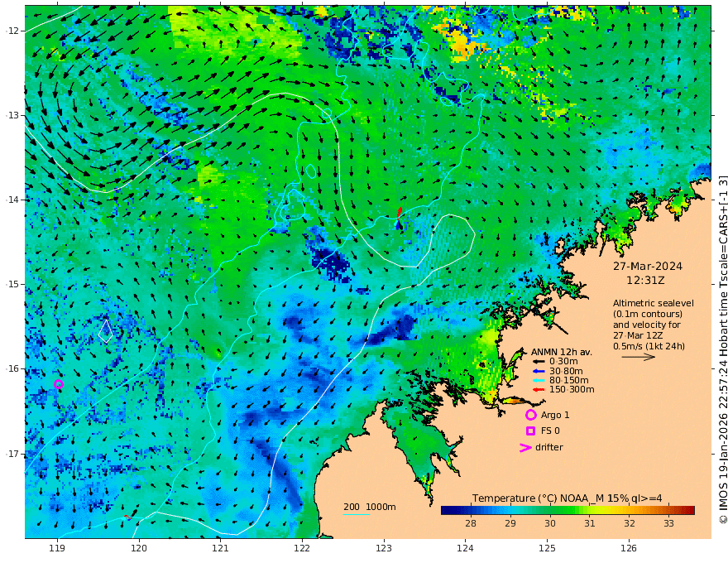Click the red 150-300m legend arrow
728x563 pixels.
coord(539,390)
